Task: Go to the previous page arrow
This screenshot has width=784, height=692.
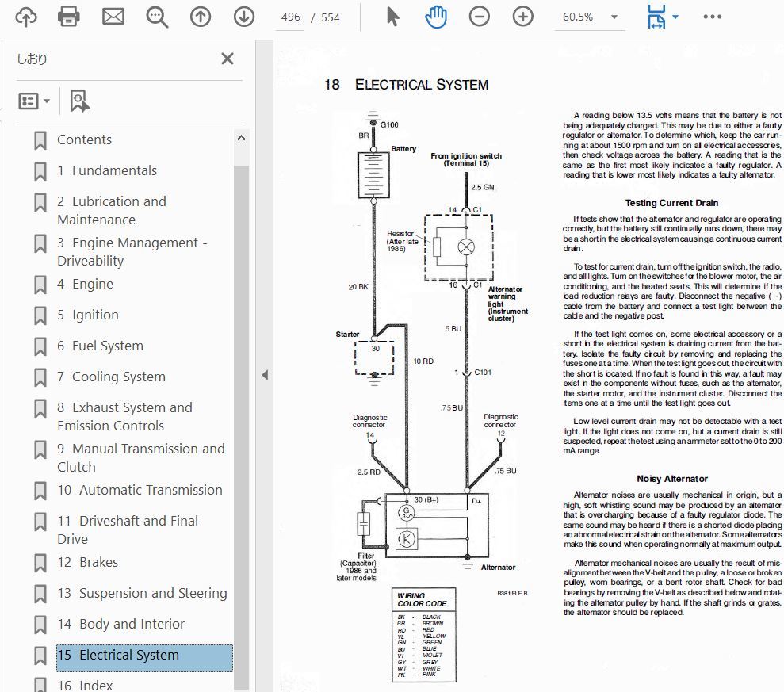Action: click(201, 17)
